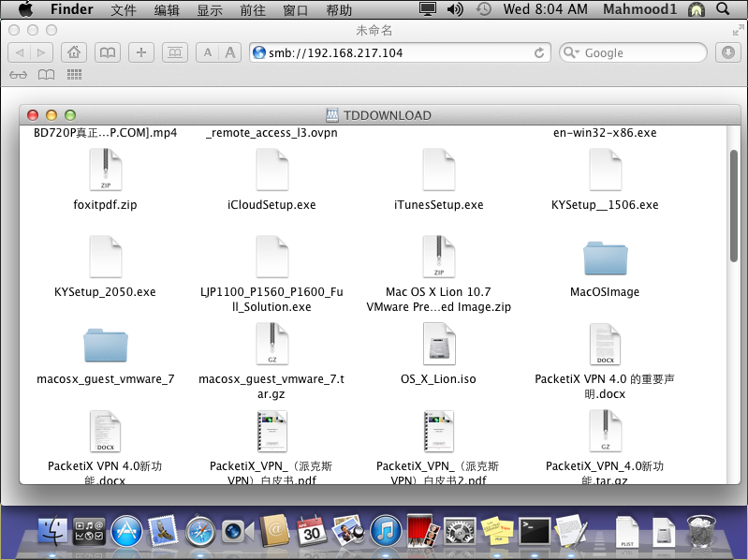Click the TDDOWNLOAD window scrollbar thumb
748x560 pixels.
click(734, 206)
